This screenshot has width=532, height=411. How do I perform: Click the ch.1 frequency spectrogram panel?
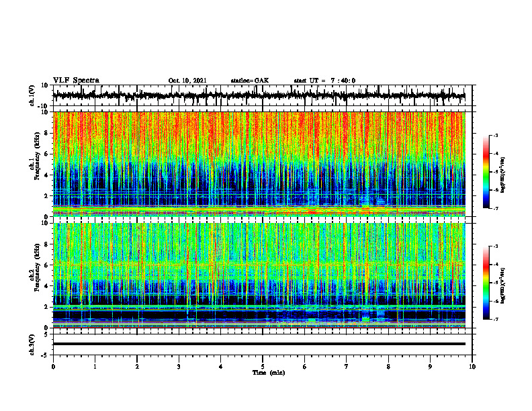(259, 164)
